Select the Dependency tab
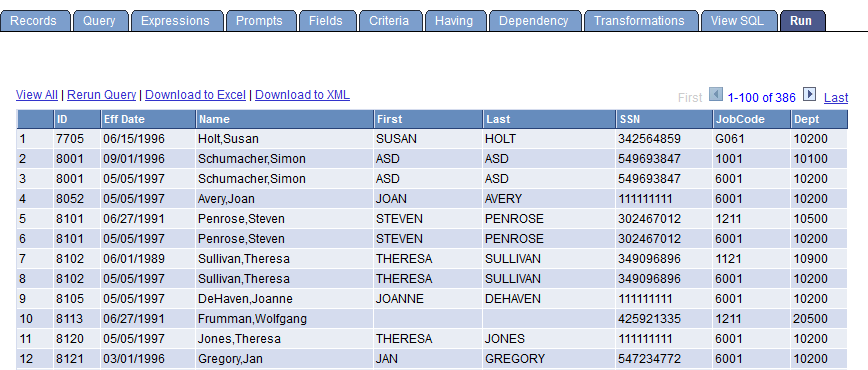Screen dimensions: 868x370 click(x=535, y=21)
